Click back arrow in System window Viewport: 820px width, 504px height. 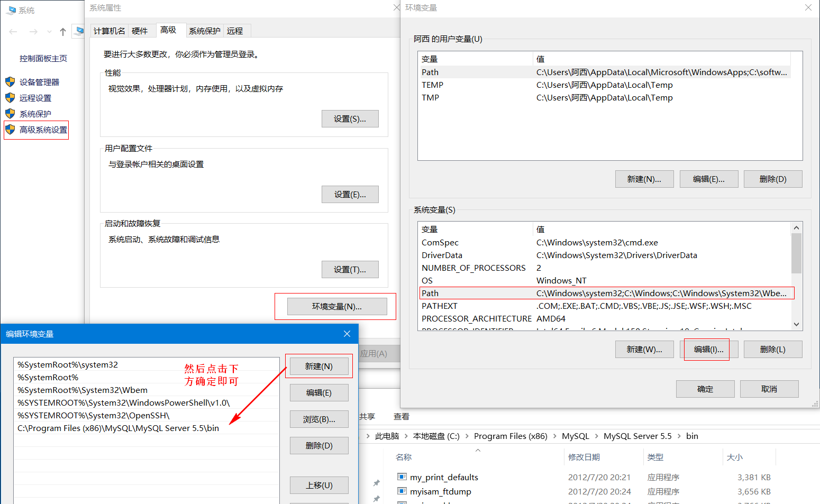click(x=13, y=32)
